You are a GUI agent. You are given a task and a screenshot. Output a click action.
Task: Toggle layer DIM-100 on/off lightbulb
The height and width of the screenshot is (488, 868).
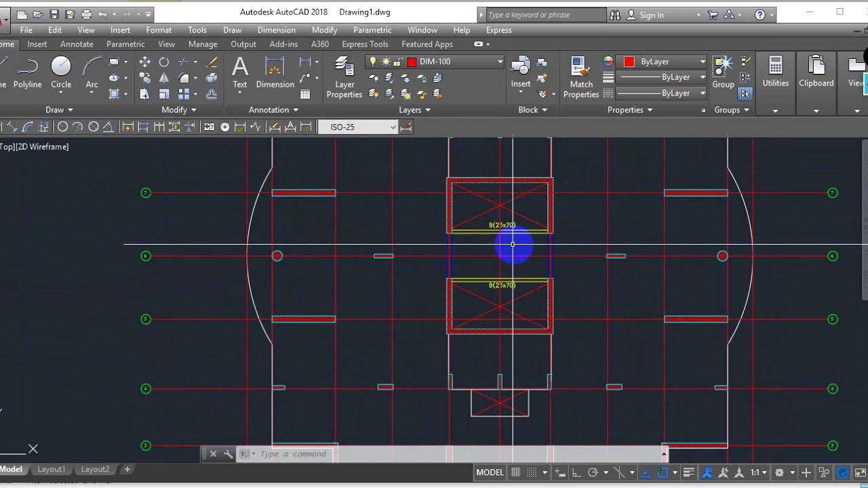pyautogui.click(x=372, y=62)
